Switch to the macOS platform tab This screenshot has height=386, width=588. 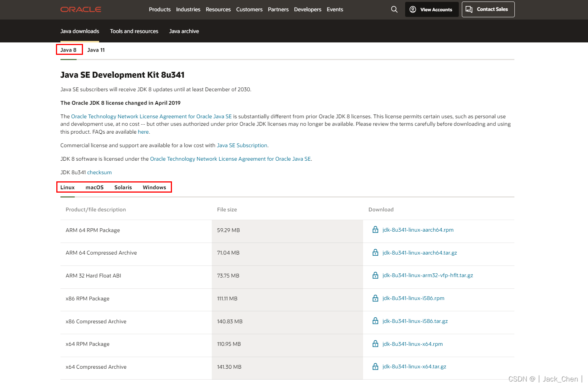point(95,187)
